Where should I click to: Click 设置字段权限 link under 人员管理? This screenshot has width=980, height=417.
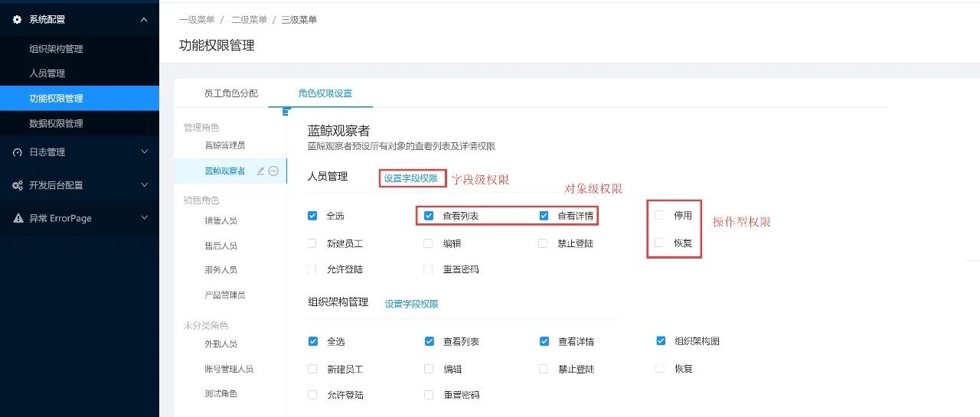coord(411,178)
